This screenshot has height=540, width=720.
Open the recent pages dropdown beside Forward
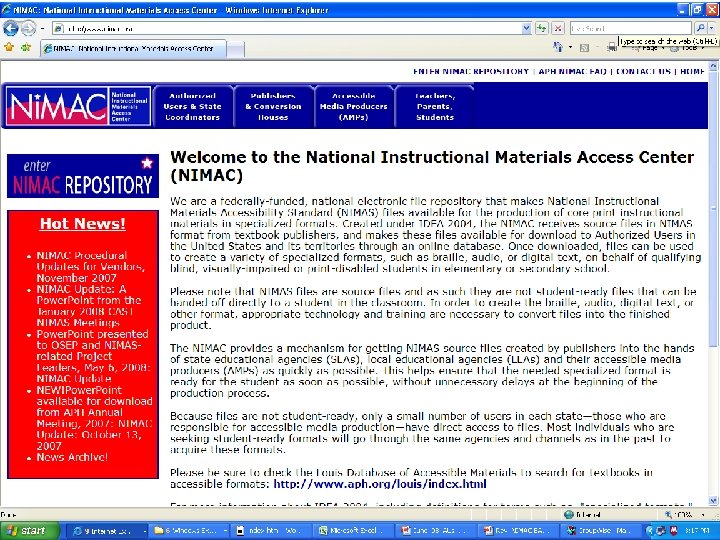point(42,28)
